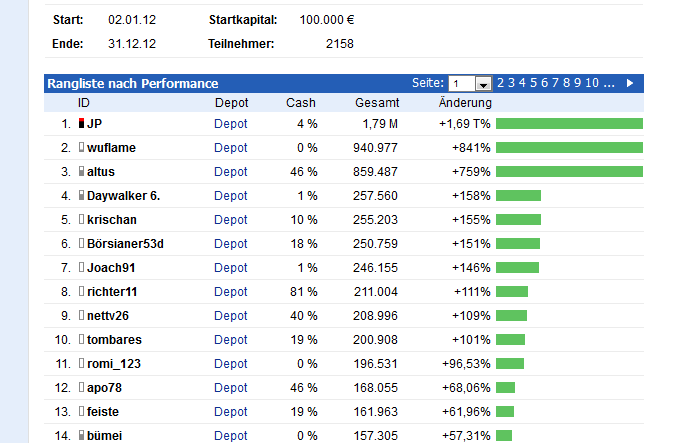This screenshot has width=689, height=443.
Task: Click the Änderung column header
Action: coord(465,103)
